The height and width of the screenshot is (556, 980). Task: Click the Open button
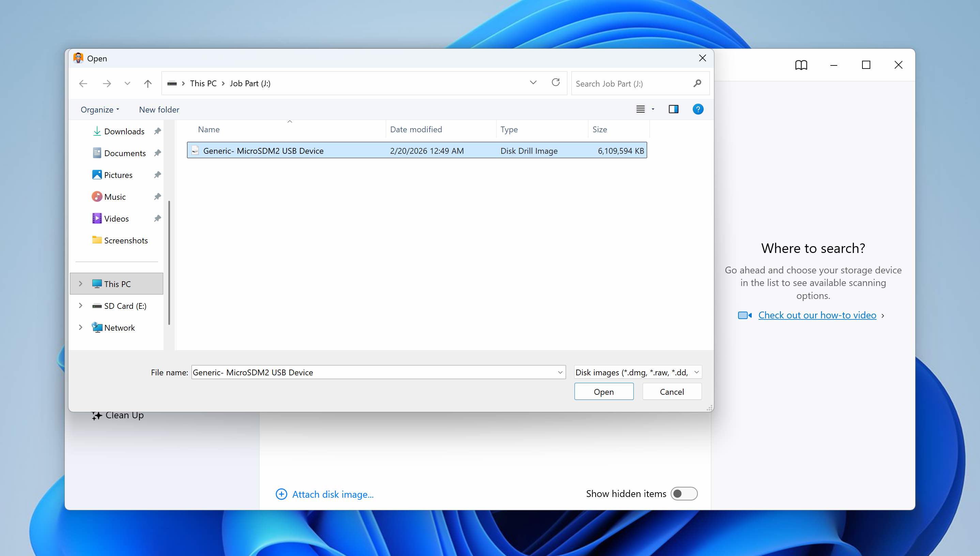coord(604,391)
